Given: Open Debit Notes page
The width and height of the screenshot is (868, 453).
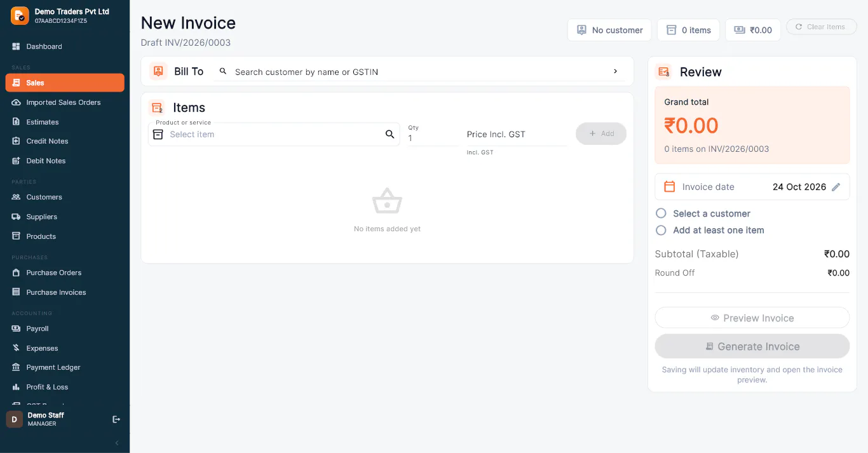Looking at the screenshot, I should click(65, 161).
